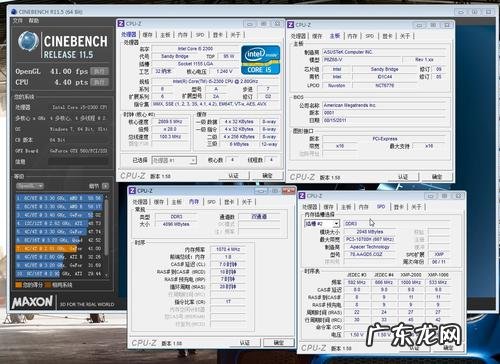Switch to 内存 tab in processor CPU-Z window

pyautogui.click(x=182, y=35)
